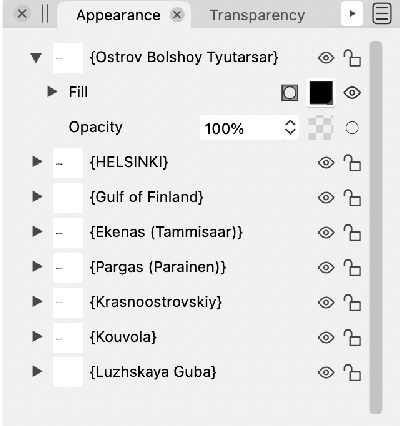Lock the Kouvola layer
This screenshot has width=402, height=426.
click(x=352, y=337)
